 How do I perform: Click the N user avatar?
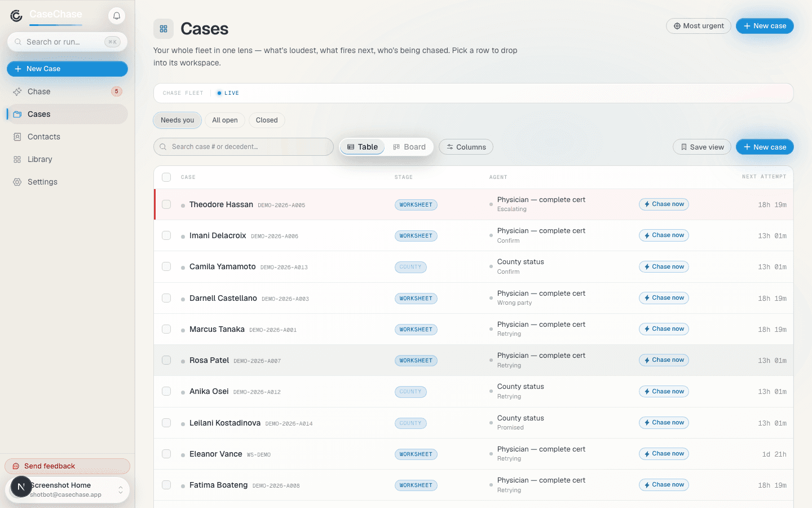[x=21, y=487]
